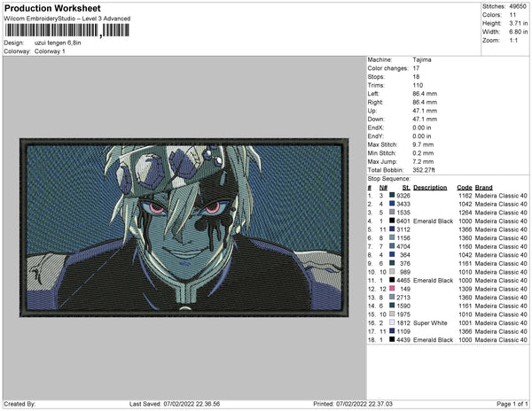The image size is (532, 411).
Task: Click the black swatch in row 18 (4439 stitches)
Action: pyautogui.click(x=392, y=339)
